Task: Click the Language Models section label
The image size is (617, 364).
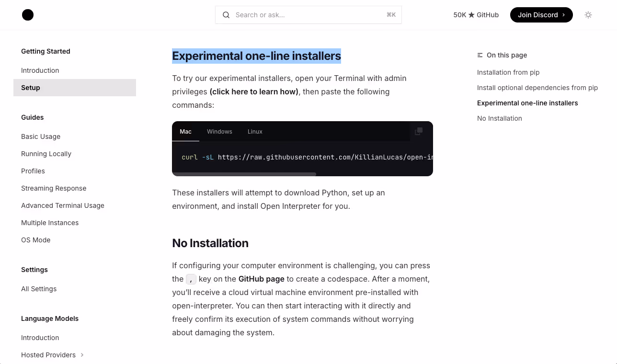Action: coord(50,318)
